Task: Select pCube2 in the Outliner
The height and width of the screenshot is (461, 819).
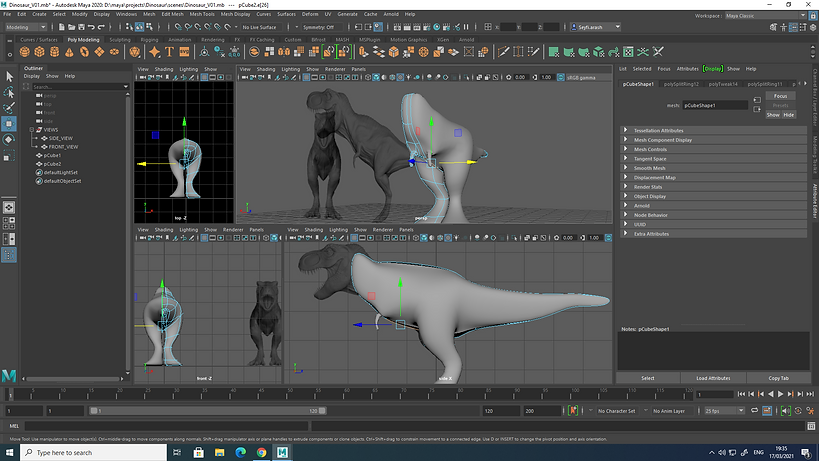Action: (x=52, y=164)
